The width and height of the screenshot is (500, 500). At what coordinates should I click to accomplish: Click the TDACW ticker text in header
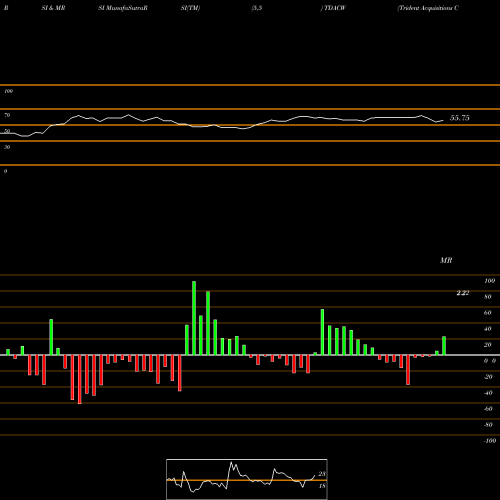(x=335, y=8)
